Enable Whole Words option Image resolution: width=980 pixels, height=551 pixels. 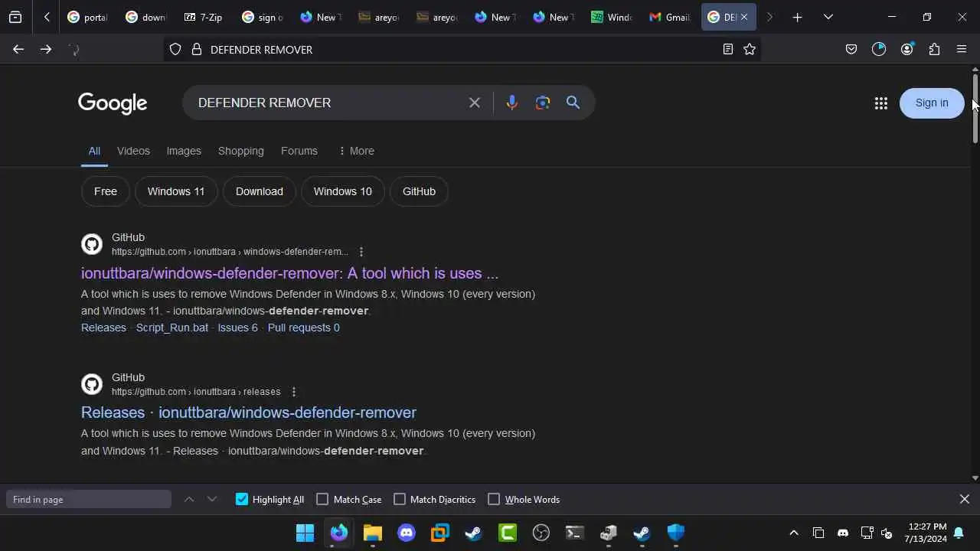tap(494, 499)
